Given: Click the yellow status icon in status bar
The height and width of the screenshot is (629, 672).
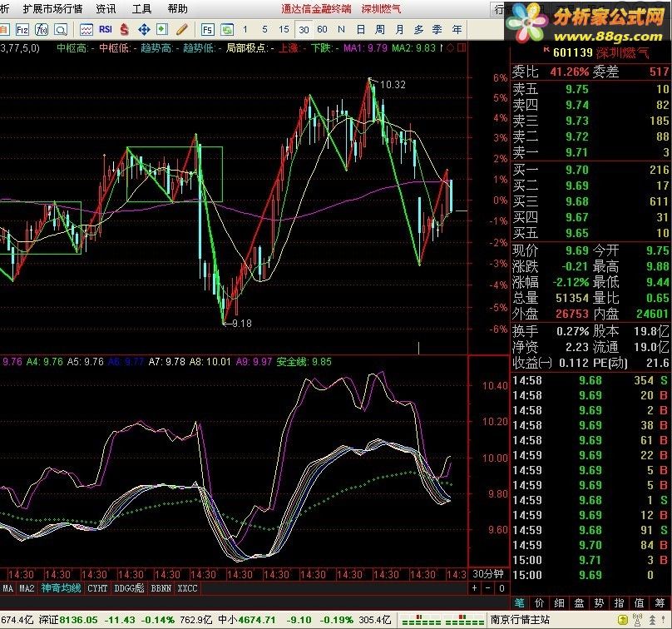Looking at the screenshot, I should click(623, 620).
